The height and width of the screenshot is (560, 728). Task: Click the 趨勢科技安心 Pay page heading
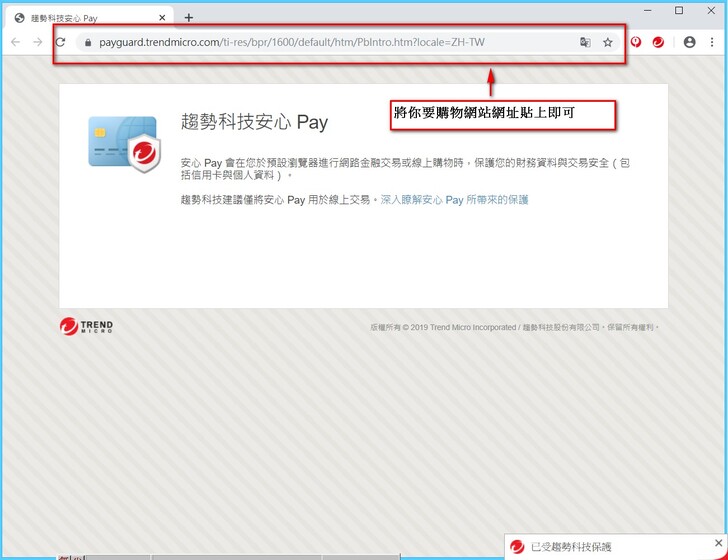pos(254,123)
